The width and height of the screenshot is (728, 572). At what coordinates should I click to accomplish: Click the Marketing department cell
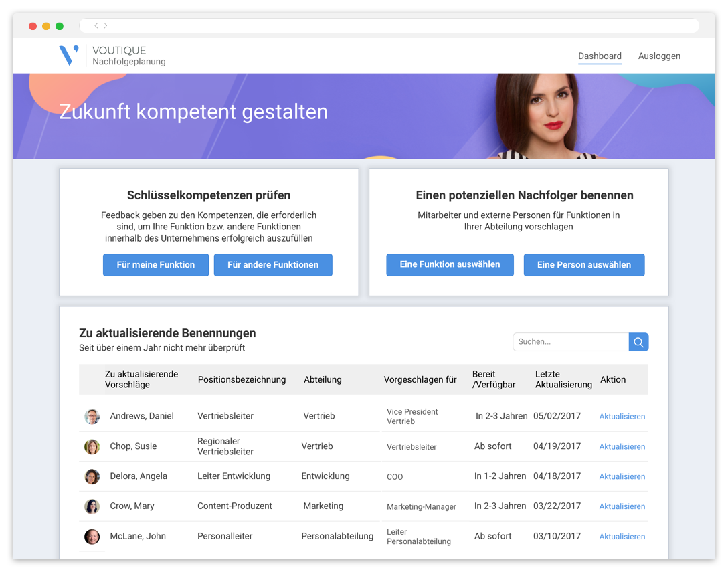coord(323,506)
